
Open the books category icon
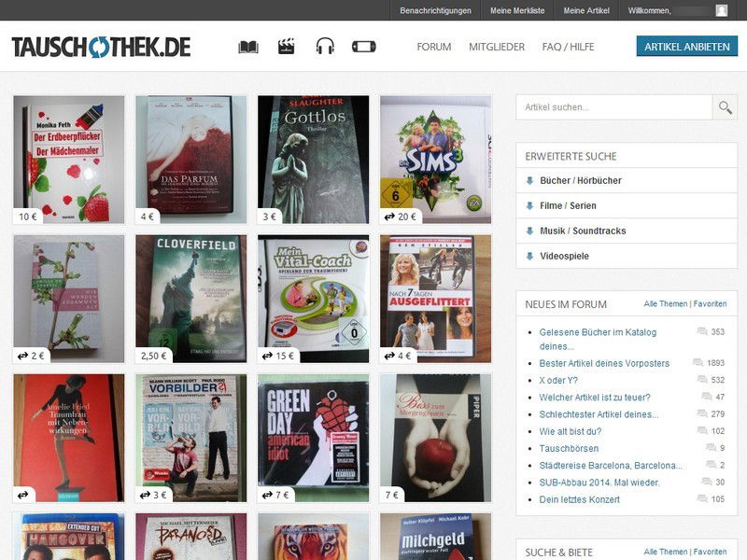(248, 47)
